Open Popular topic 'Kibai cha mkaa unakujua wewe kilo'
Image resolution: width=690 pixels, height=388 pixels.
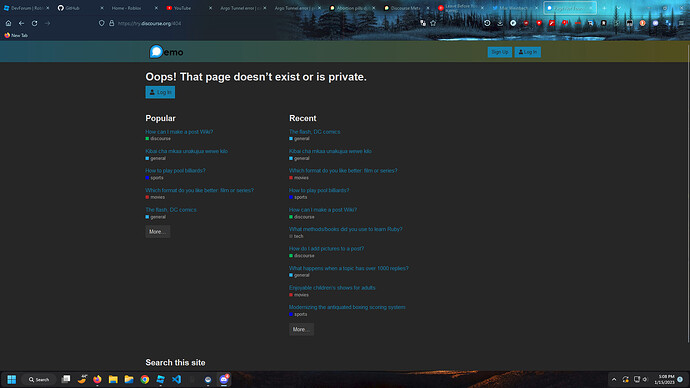[187, 151]
